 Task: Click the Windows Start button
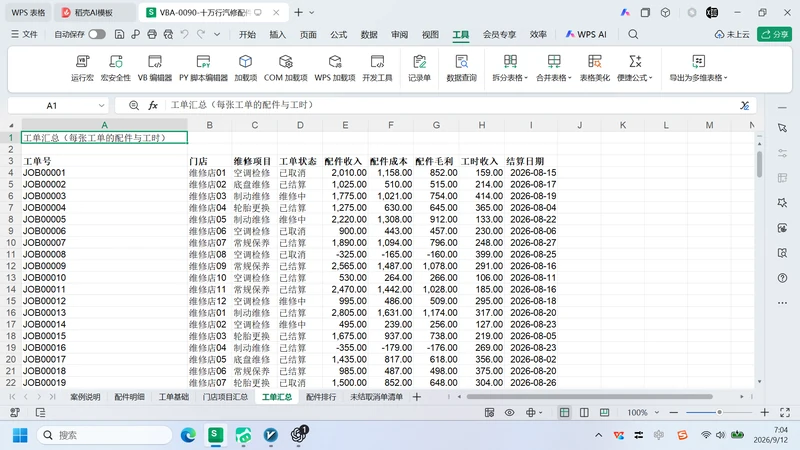coord(20,435)
